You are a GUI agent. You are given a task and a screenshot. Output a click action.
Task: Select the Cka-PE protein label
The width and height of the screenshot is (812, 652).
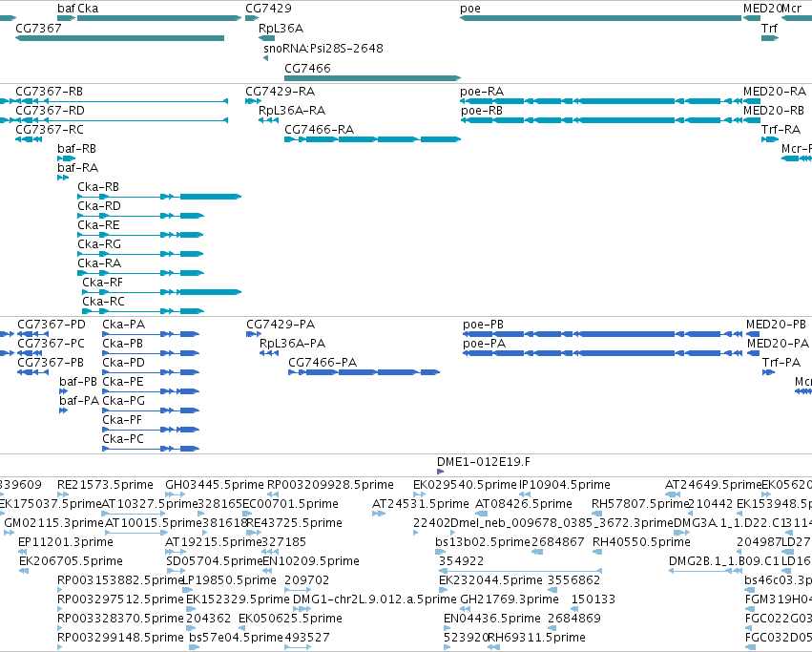tap(123, 382)
